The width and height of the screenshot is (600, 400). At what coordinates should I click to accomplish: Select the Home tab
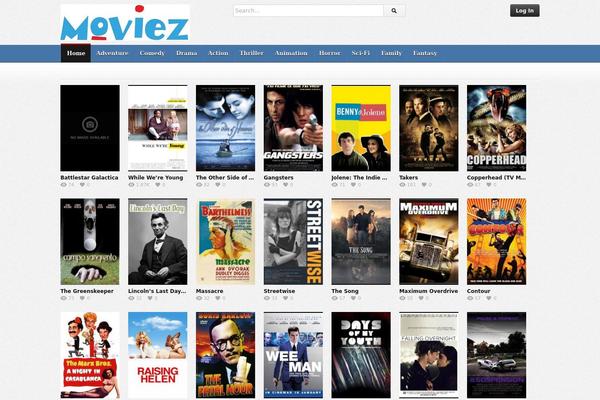tap(76, 53)
